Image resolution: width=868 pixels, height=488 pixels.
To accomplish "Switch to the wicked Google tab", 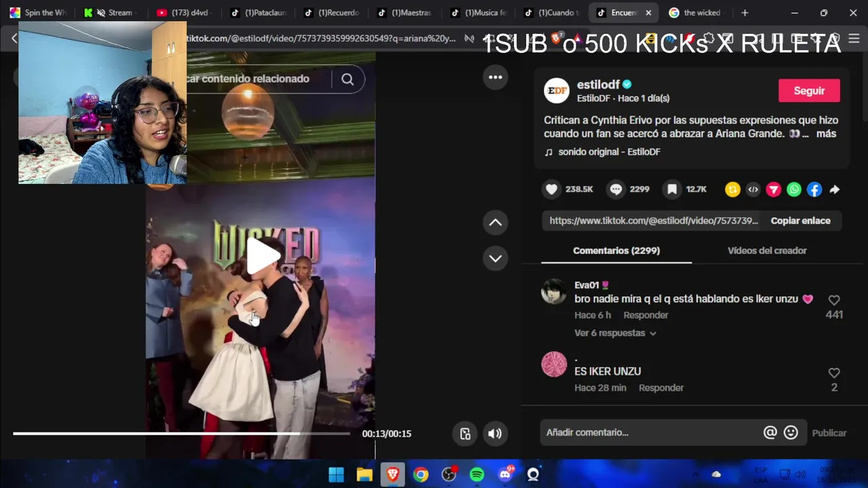I will [697, 12].
